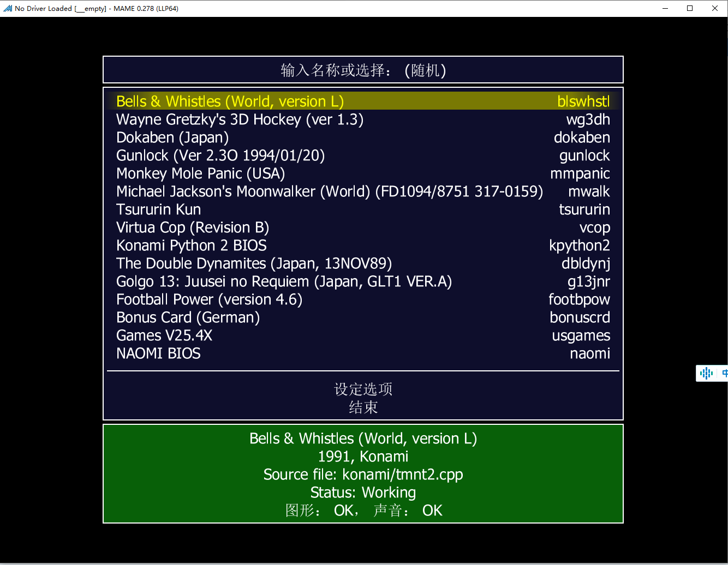
Task: Click the mwalk short name
Action: pos(589,191)
